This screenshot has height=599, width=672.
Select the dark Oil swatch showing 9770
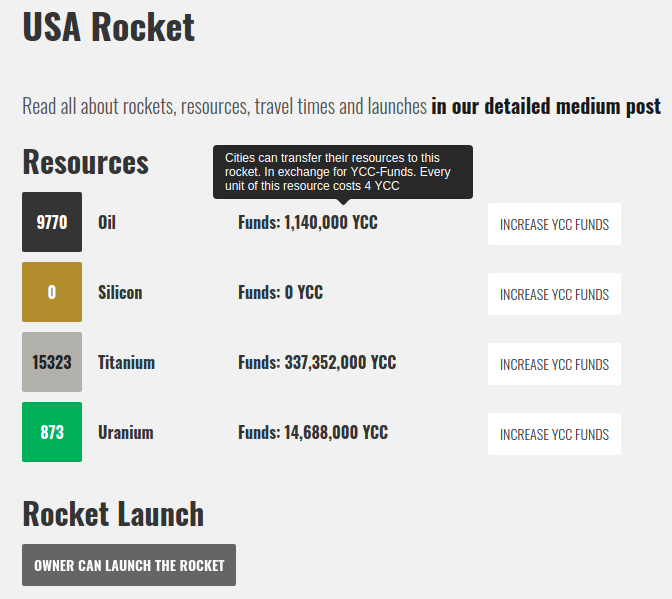[x=52, y=222]
